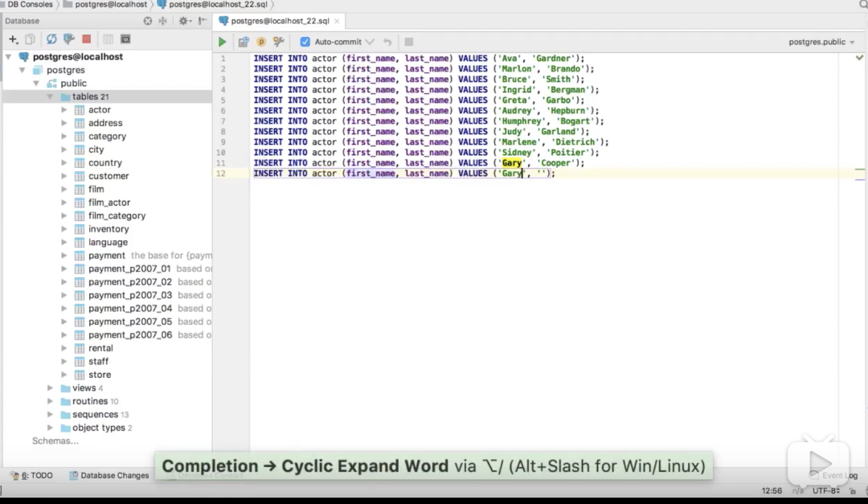The image size is (868, 504).
Task: Click the rollback undo arrow icon
Action: click(x=387, y=42)
